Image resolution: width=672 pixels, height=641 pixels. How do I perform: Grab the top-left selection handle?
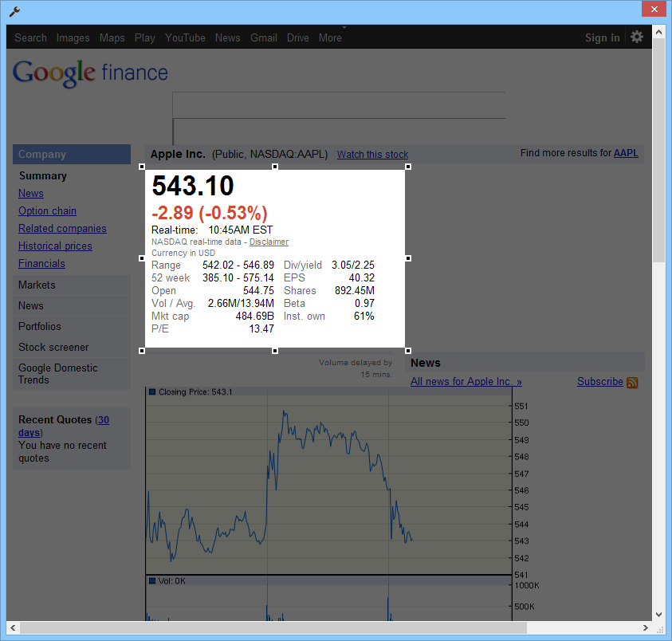pyautogui.click(x=142, y=167)
